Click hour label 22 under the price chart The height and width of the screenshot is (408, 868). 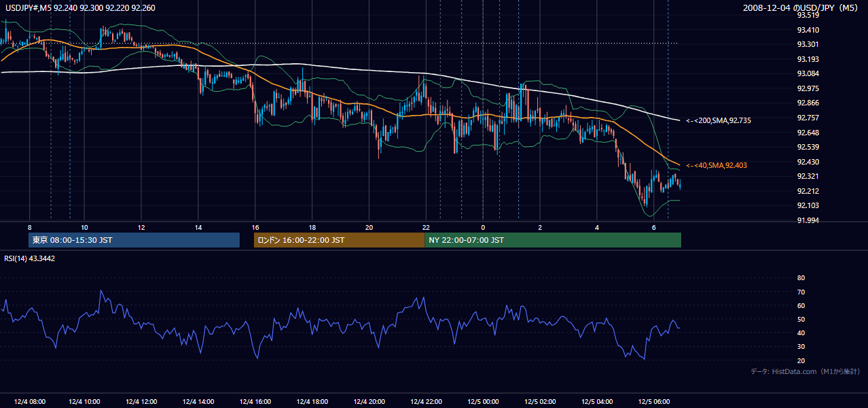tap(426, 227)
